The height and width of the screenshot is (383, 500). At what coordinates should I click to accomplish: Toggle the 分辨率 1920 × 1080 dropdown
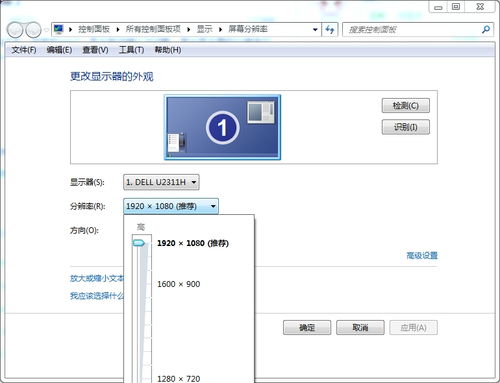coord(171,206)
